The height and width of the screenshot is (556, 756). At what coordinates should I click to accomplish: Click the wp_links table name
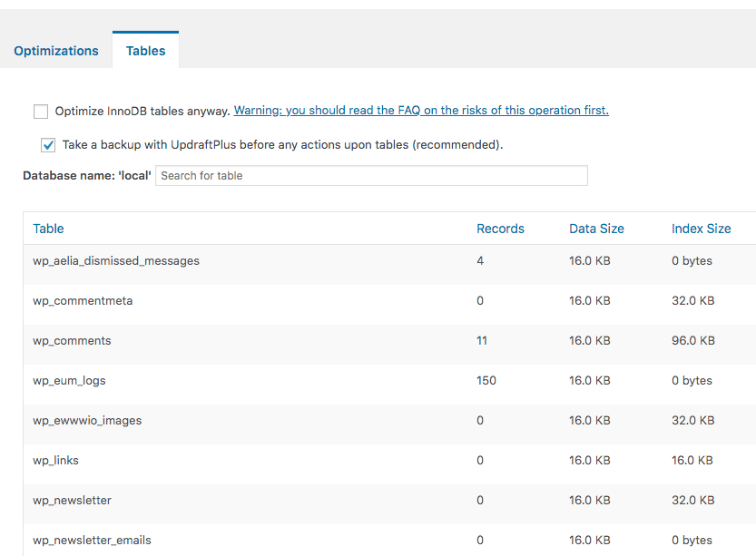(x=55, y=461)
